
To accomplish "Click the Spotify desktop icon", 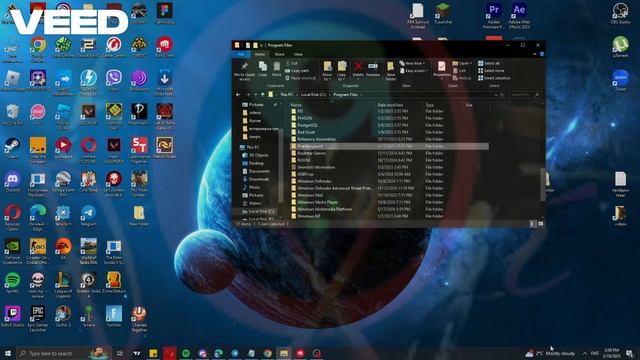I will (x=12, y=283).
